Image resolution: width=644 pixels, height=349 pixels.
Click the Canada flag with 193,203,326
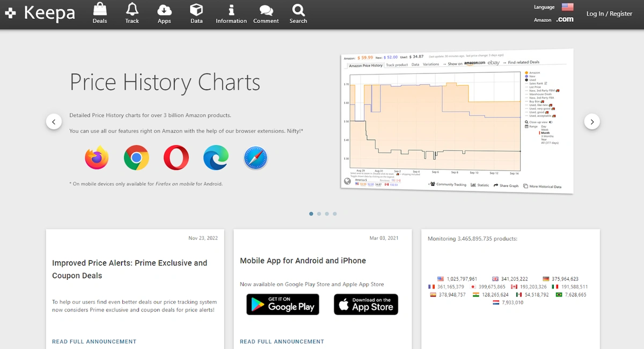[x=514, y=287]
